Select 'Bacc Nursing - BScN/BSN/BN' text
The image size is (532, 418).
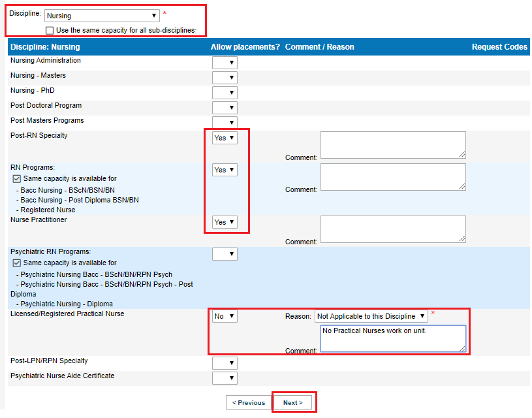pyautogui.click(x=67, y=190)
